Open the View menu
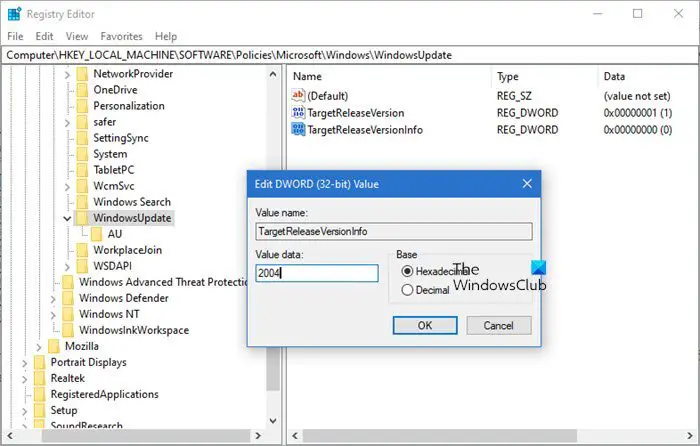The height and width of the screenshot is (446, 700). click(77, 36)
